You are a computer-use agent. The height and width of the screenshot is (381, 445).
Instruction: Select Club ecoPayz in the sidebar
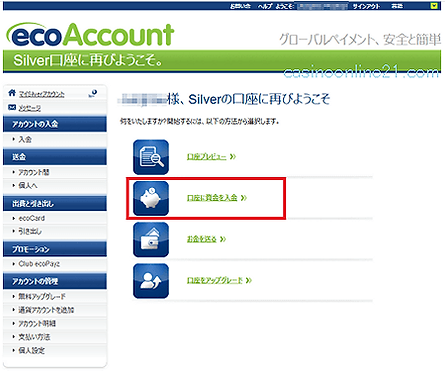(x=39, y=264)
